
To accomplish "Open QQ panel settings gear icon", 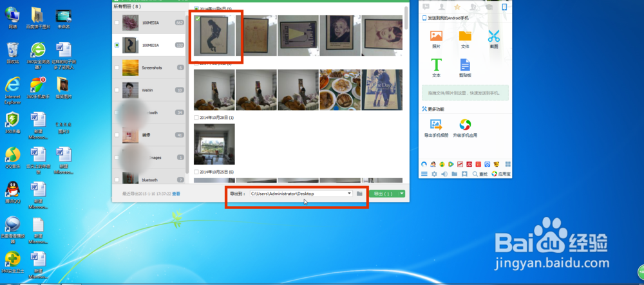I will pyautogui.click(x=434, y=174).
